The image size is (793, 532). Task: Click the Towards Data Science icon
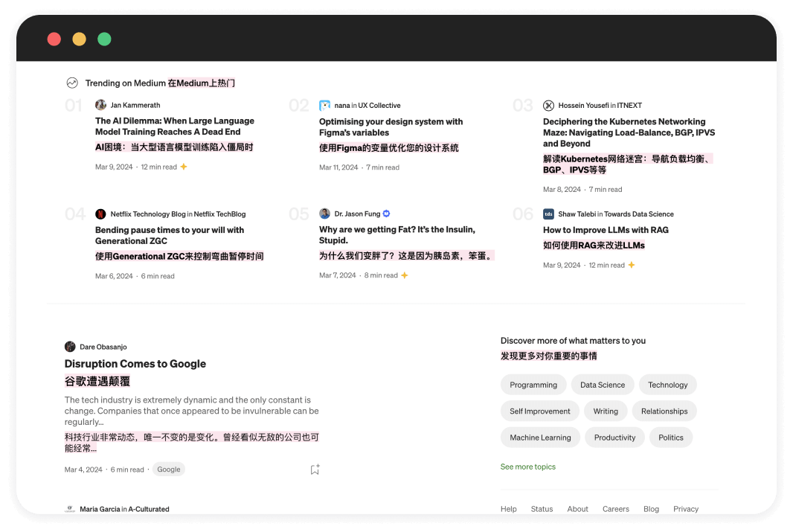(548, 214)
